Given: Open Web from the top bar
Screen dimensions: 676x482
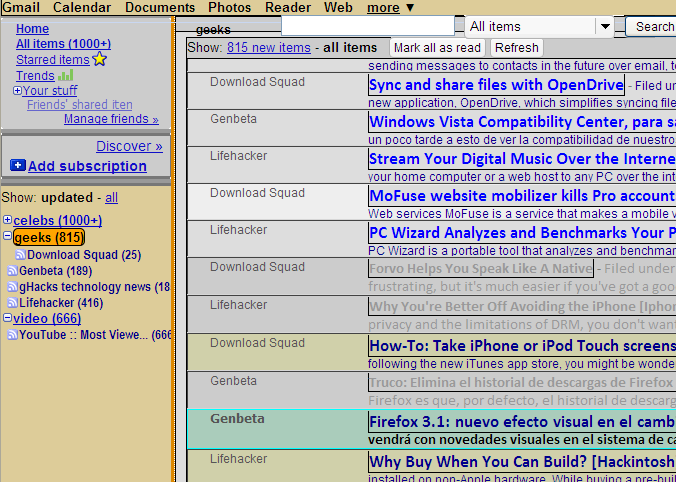Looking at the screenshot, I should tap(338, 7).
